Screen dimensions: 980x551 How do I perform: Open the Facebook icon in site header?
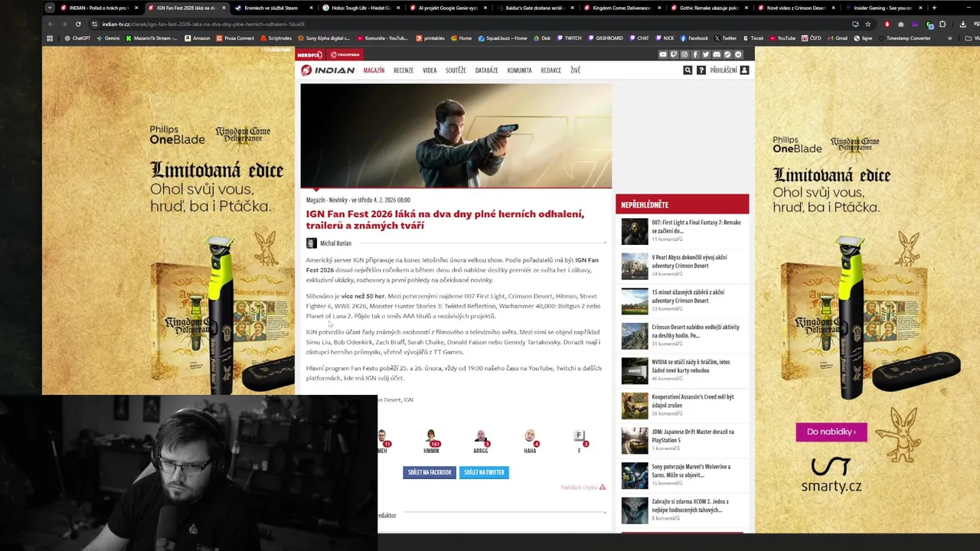[x=695, y=54]
